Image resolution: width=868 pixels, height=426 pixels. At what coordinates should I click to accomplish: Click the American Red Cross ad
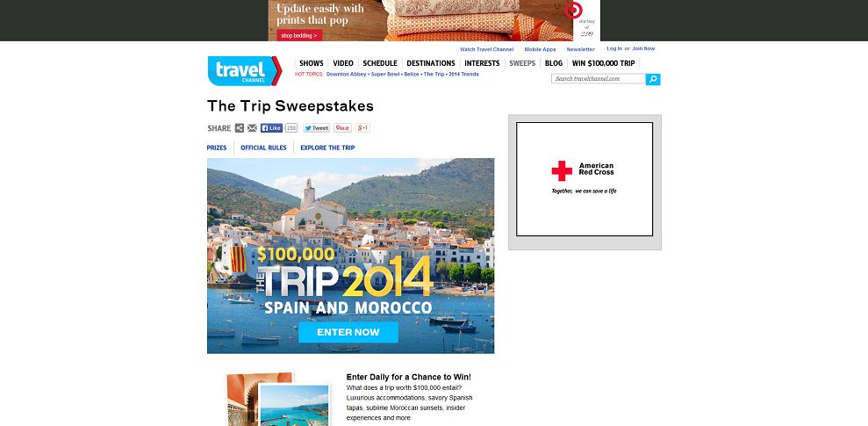585,179
